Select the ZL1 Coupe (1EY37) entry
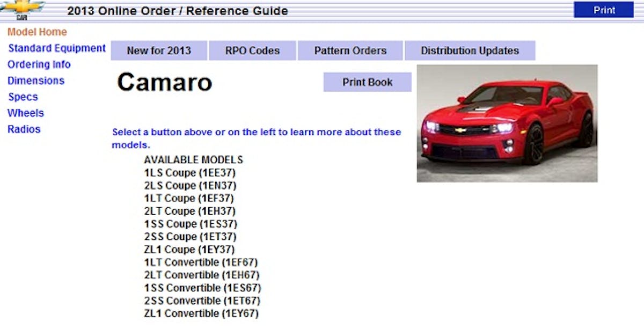Screen dimensions: 644x329 tap(189, 250)
